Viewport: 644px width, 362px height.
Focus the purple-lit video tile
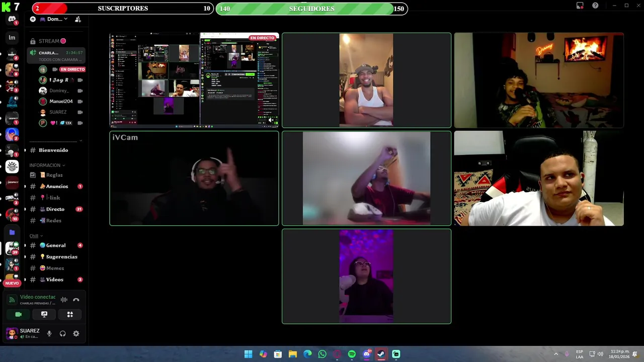click(x=366, y=277)
